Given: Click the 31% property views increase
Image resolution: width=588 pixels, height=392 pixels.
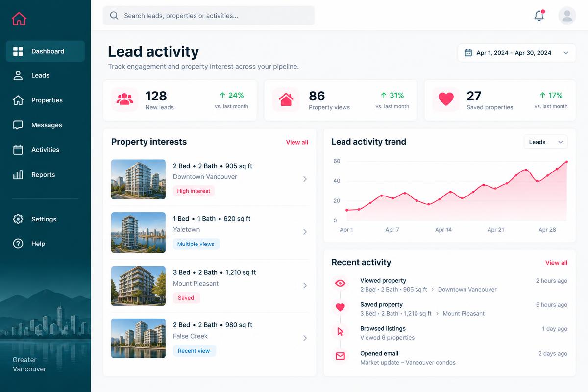Looking at the screenshot, I should click(x=392, y=95).
